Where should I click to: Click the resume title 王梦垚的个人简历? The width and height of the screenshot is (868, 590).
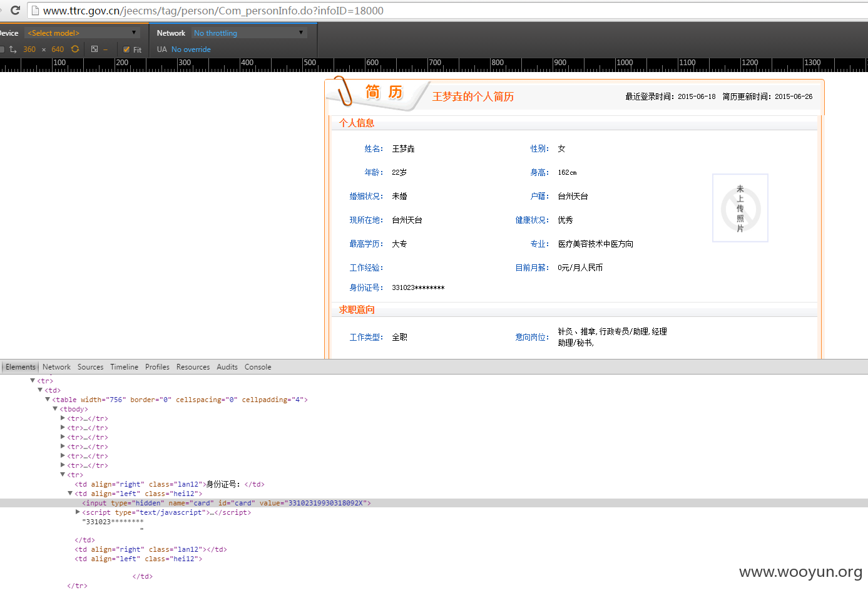(473, 96)
